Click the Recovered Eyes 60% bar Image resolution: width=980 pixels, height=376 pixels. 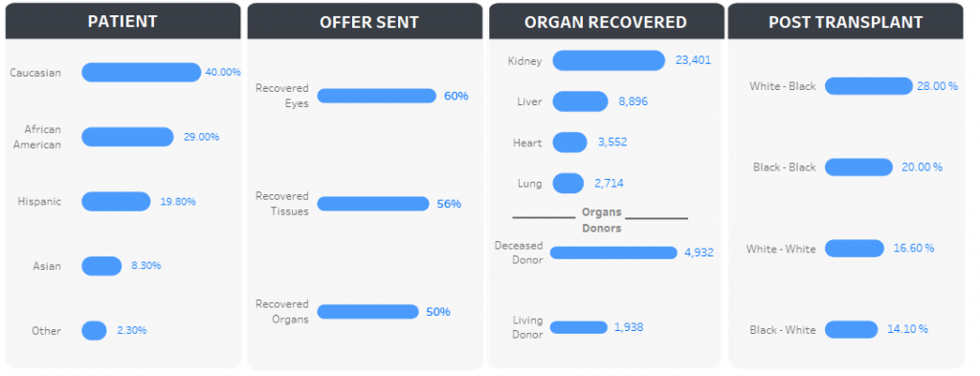[x=376, y=96]
